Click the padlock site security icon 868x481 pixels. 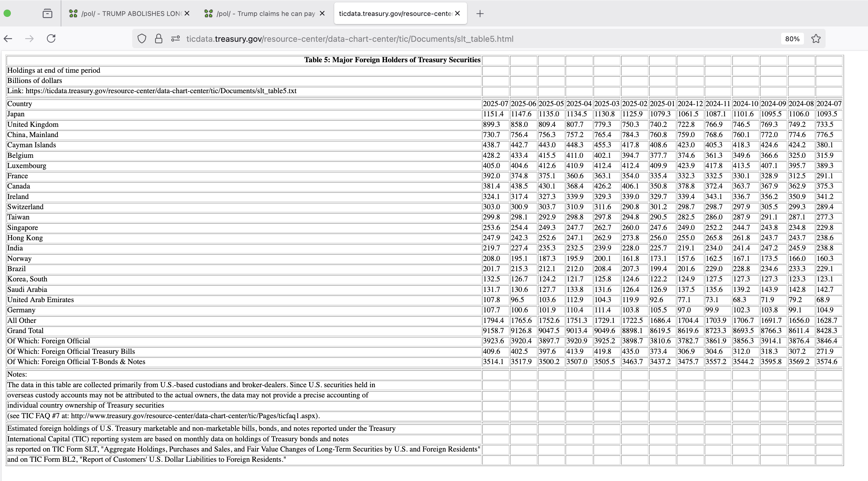(x=158, y=39)
